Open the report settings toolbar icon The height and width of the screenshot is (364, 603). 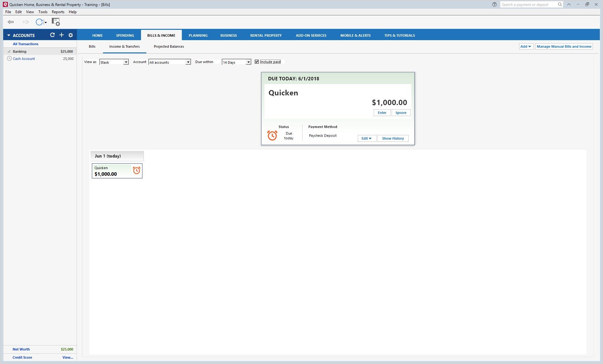(56, 22)
